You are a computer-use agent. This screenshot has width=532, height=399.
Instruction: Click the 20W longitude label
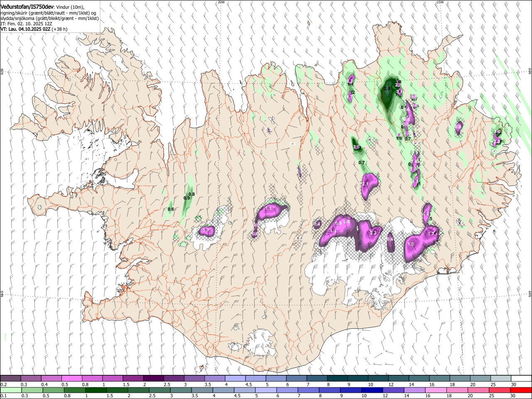click(x=221, y=2)
